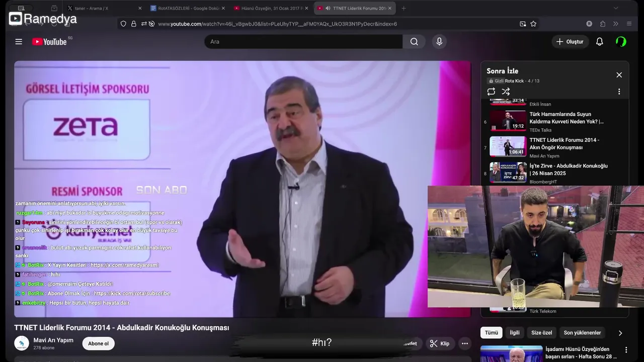
Task: Click the Mavi Arı Yapım channel avatar
Action: (22, 343)
